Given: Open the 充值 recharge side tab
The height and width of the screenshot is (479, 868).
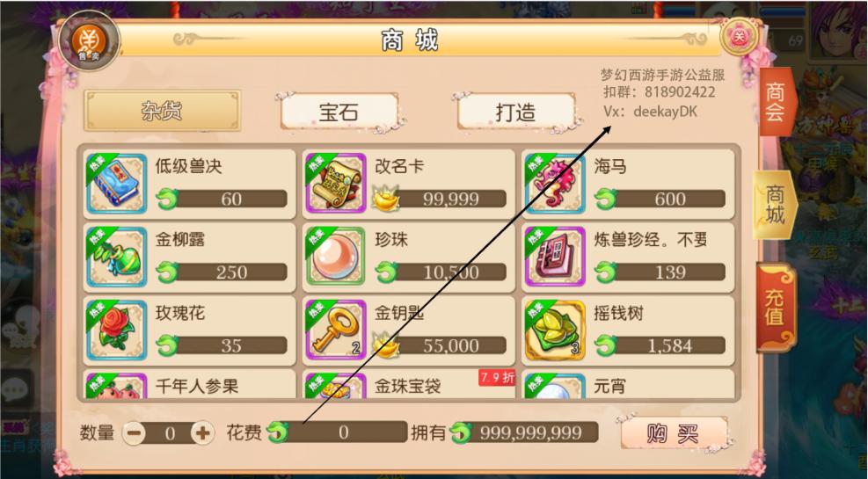Looking at the screenshot, I should 776,308.
